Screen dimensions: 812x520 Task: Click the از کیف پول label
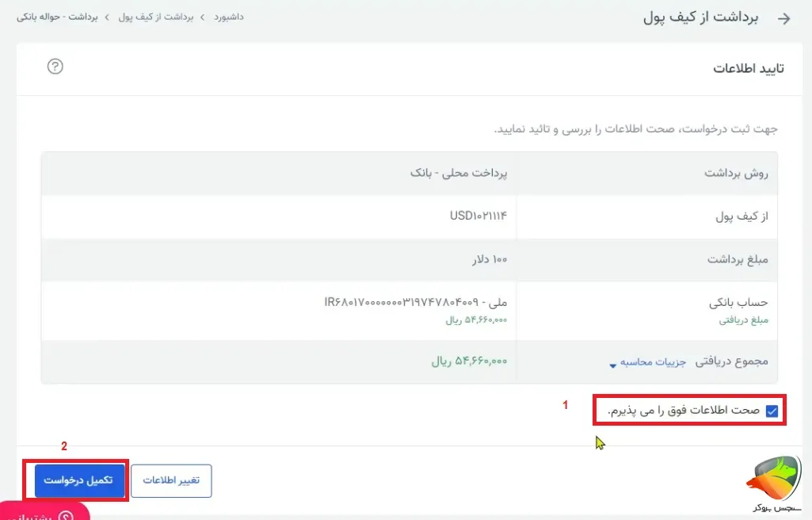click(741, 216)
